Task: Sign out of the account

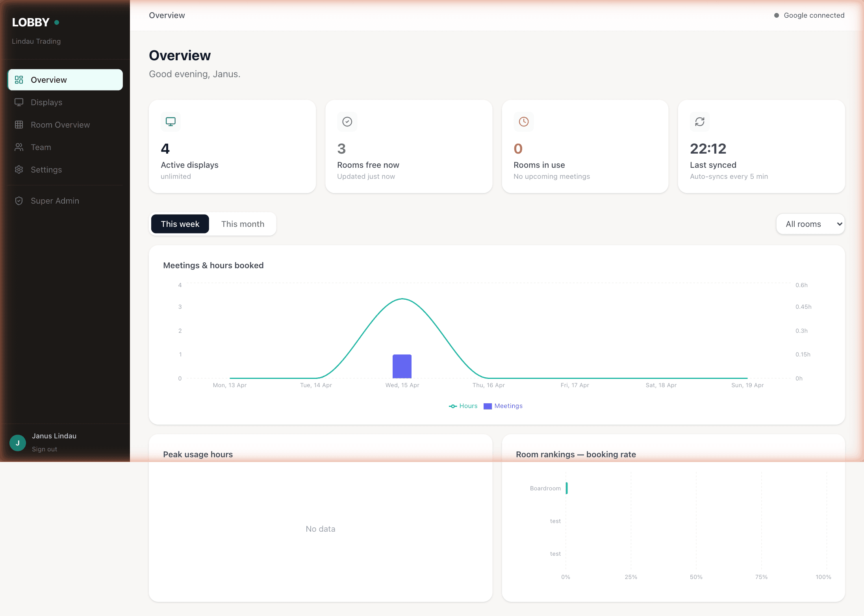Action: coord(44,449)
